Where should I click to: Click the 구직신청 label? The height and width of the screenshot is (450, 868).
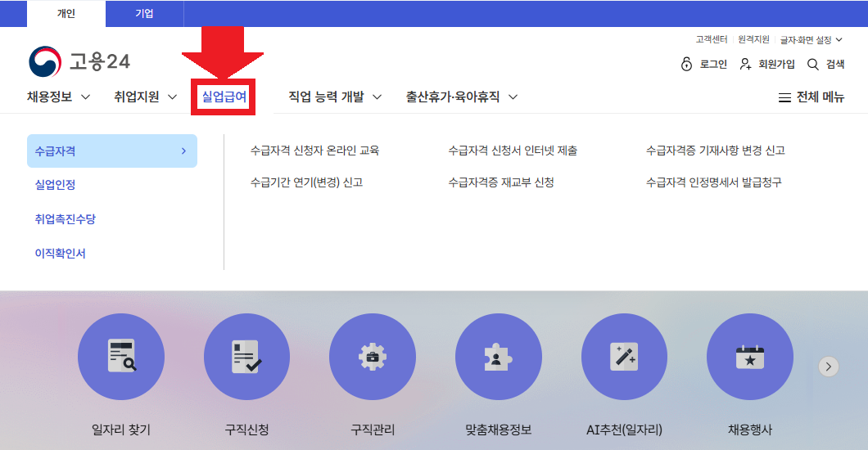(x=247, y=430)
